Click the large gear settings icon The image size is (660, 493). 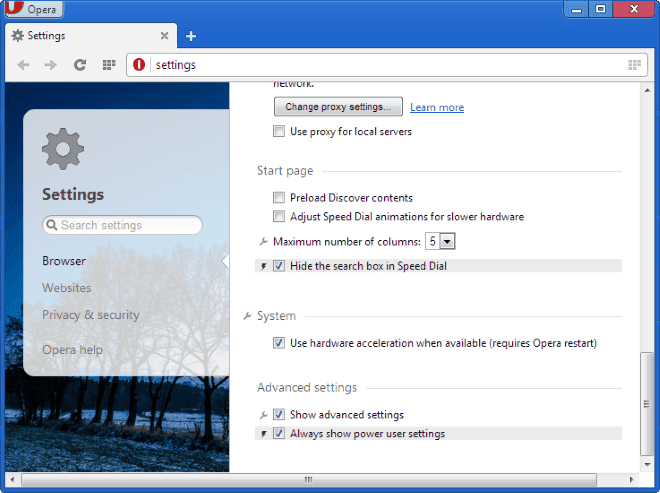coord(63,149)
